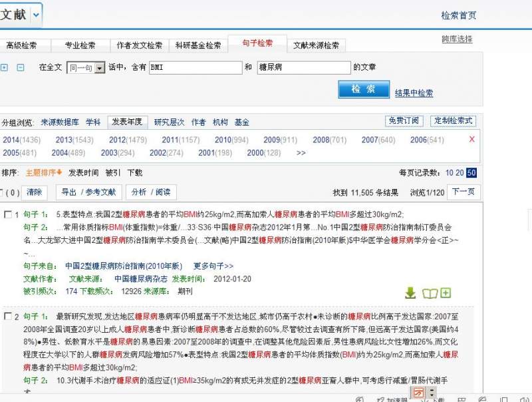Sort results by 下载

[135, 173]
